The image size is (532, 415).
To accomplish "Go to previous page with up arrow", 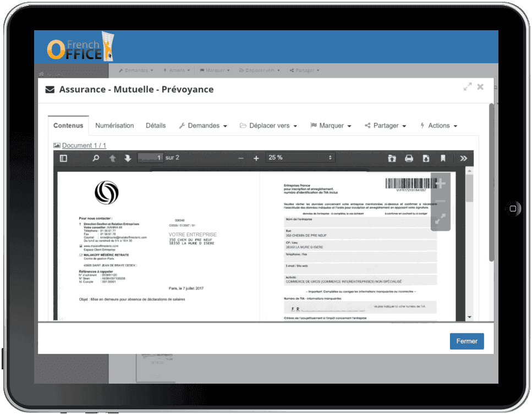I will coord(112,158).
